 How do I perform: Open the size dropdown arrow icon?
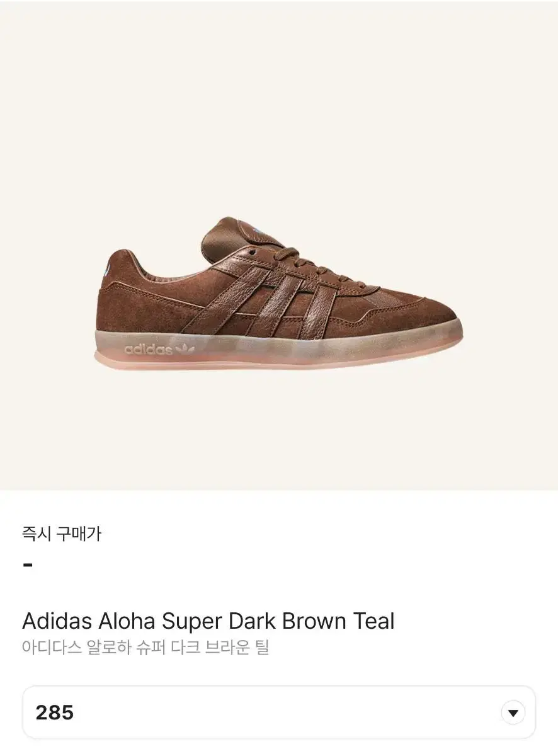(x=513, y=713)
